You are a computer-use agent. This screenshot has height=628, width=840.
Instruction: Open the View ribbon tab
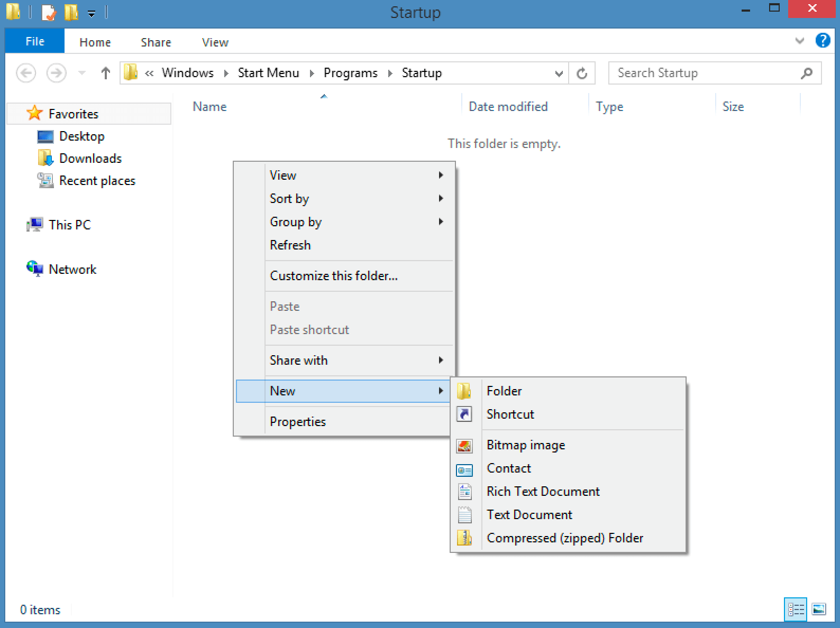point(215,42)
